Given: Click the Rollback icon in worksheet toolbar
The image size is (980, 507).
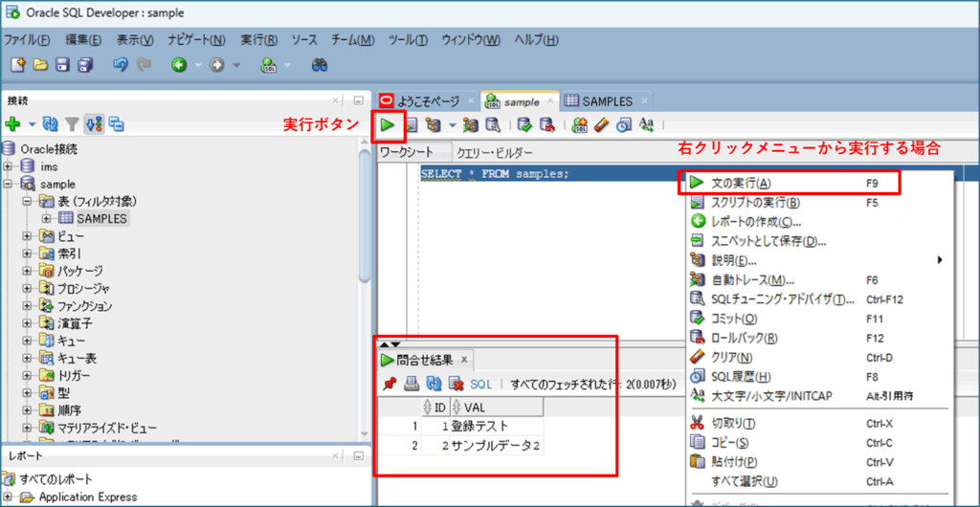Looking at the screenshot, I should pyautogui.click(x=546, y=124).
